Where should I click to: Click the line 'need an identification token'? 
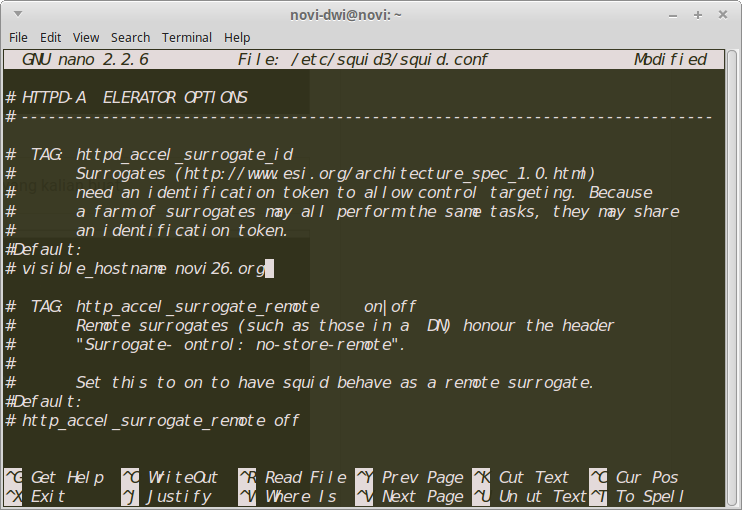click(x=329, y=193)
